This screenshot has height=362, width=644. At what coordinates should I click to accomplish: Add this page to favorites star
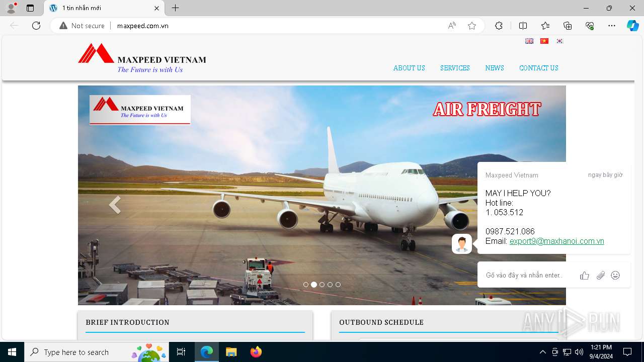472,26
